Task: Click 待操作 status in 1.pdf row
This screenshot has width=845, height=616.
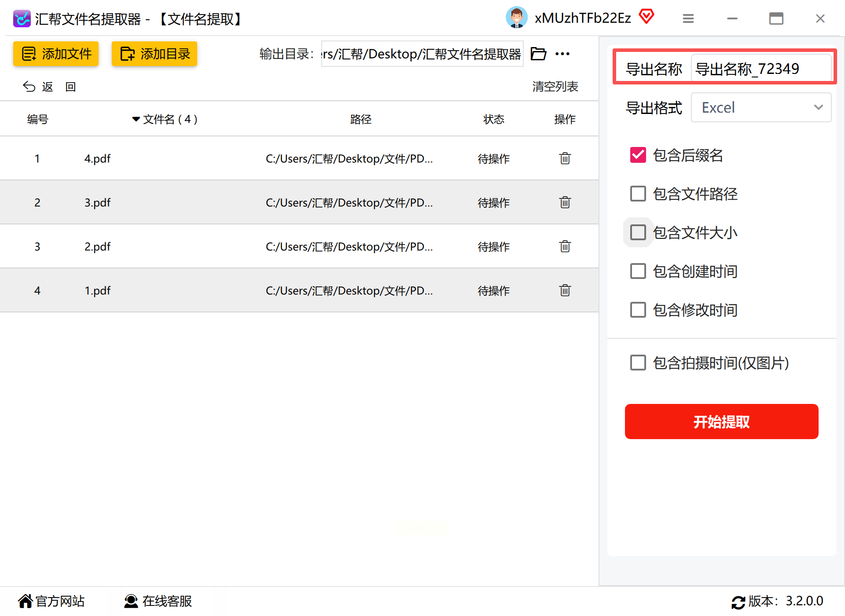Action: pos(494,290)
